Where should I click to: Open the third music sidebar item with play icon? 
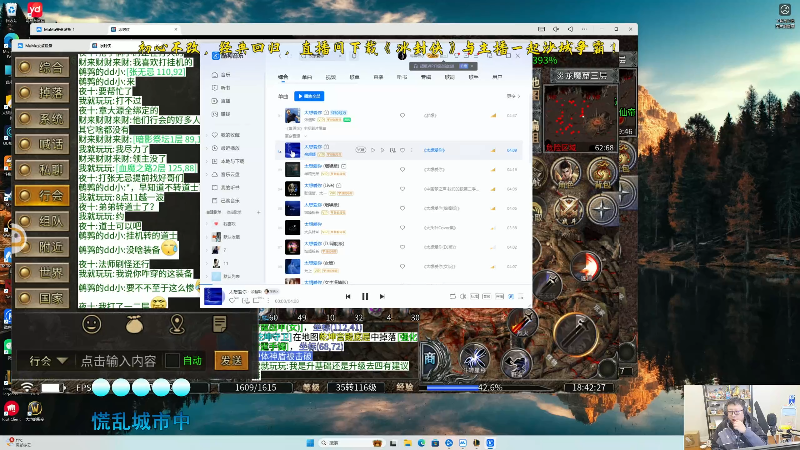tap(221, 101)
